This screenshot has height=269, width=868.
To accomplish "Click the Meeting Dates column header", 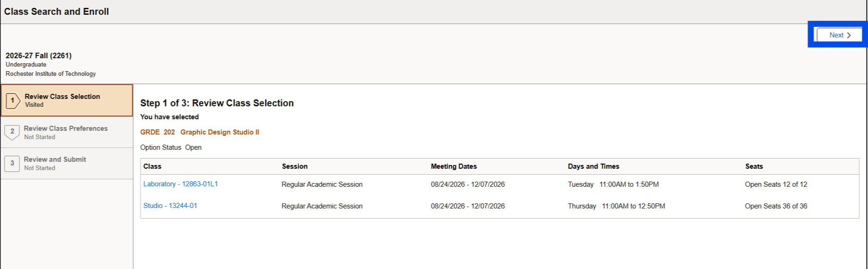I will click(x=454, y=166).
